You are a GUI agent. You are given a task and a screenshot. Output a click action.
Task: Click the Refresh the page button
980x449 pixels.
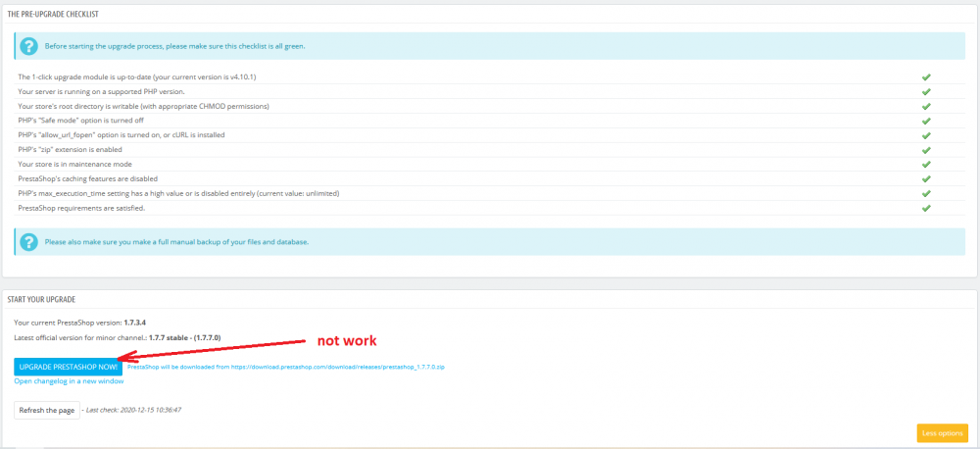click(47, 410)
